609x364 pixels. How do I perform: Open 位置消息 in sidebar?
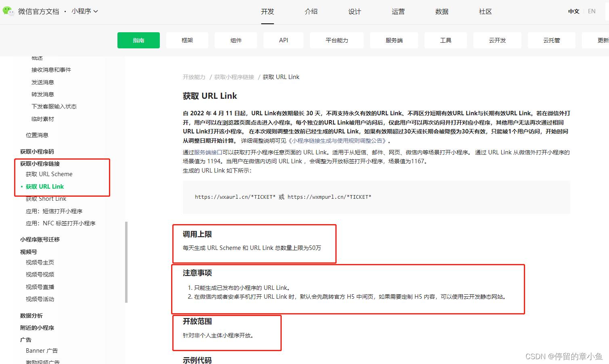[x=37, y=135]
